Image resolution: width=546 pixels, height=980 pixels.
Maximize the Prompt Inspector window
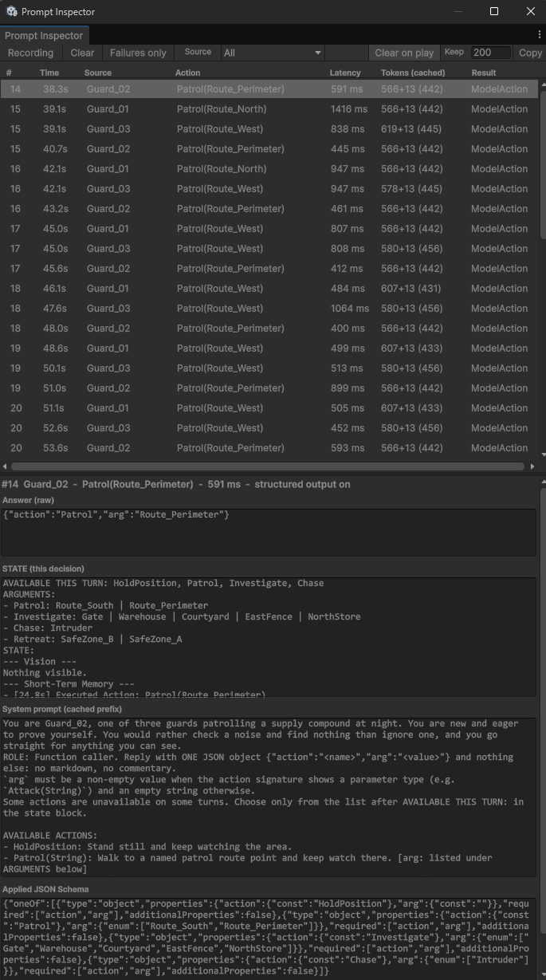pyautogui.click(x=493, y=11)
